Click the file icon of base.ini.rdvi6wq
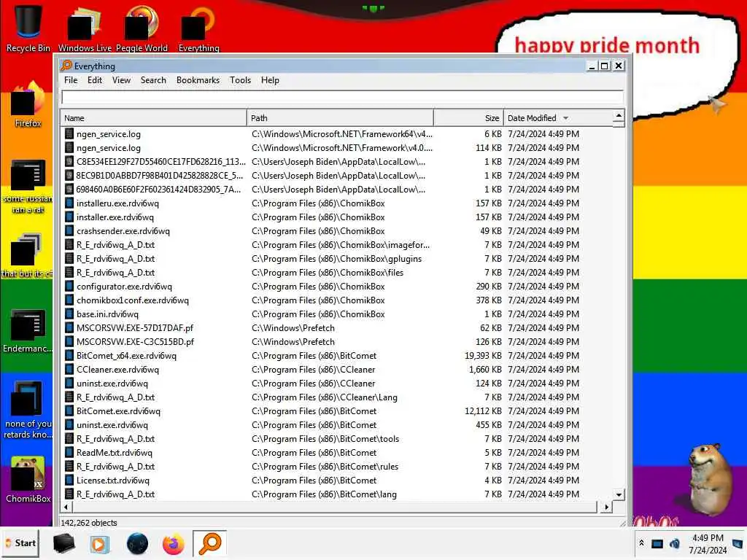Image resolution: width=747 pixels, height=560 pixels. [x=69, y=314]
